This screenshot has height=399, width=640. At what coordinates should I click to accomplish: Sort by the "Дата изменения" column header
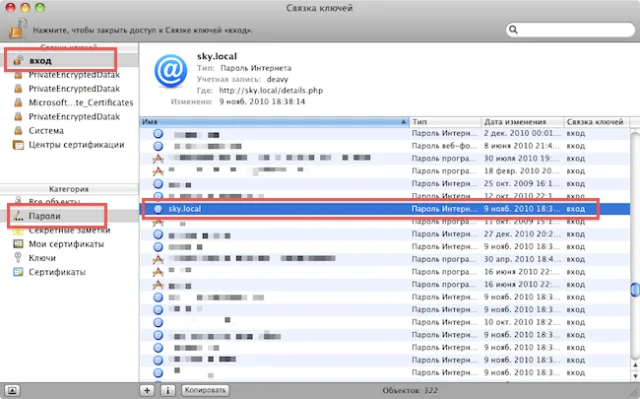pyautogui.click(x=522, y=122)
